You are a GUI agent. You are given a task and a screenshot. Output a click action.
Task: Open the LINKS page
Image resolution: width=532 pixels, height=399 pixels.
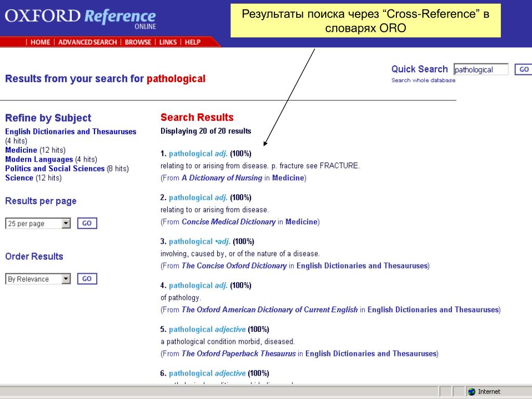coord(168,42)
